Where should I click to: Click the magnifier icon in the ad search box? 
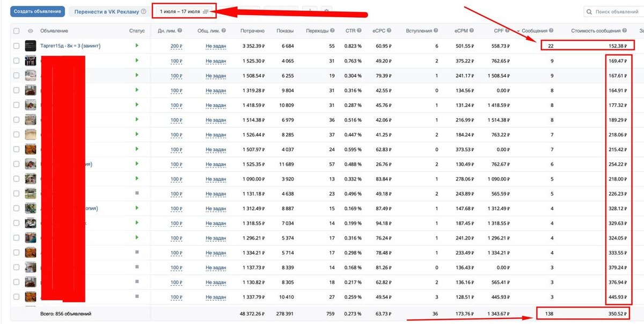pyautogui.click(x=589, y=11)
